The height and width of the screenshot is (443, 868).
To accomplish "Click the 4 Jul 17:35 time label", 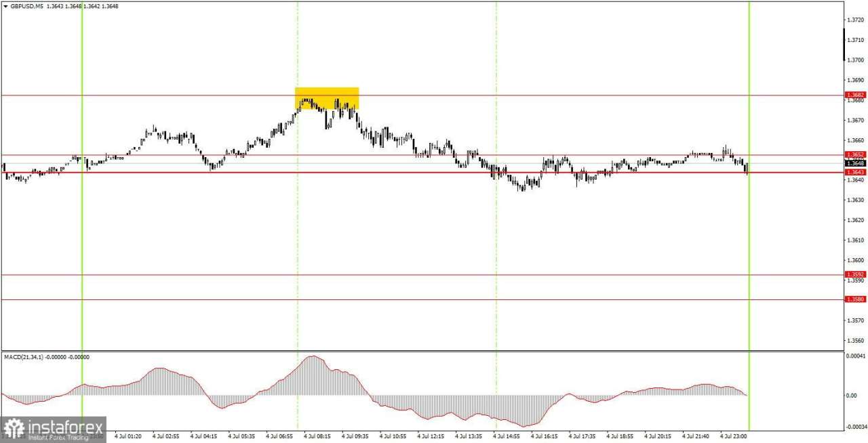I will tap(583, 437).
